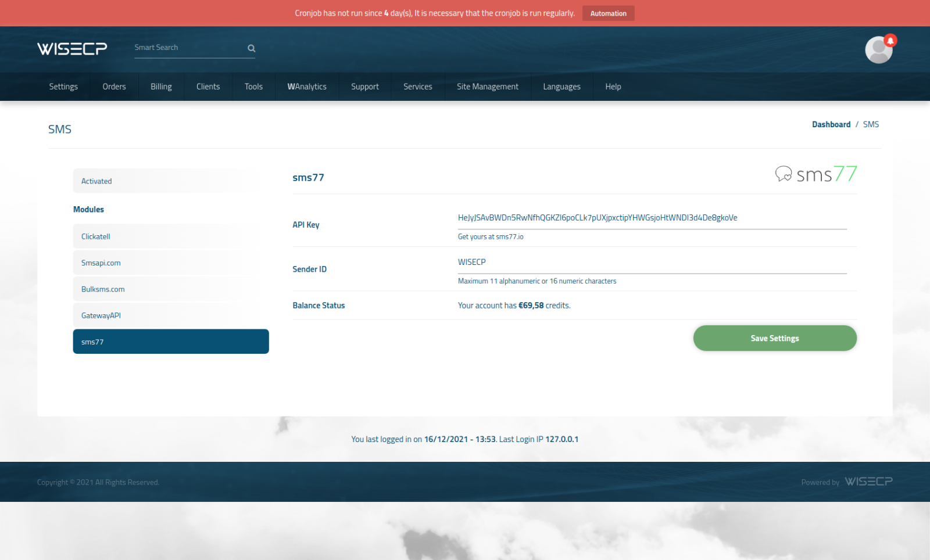Follow the Dashboard breadcrumb link
The height and width of the screenshot is (560, 930).
[x=831, y=124]
